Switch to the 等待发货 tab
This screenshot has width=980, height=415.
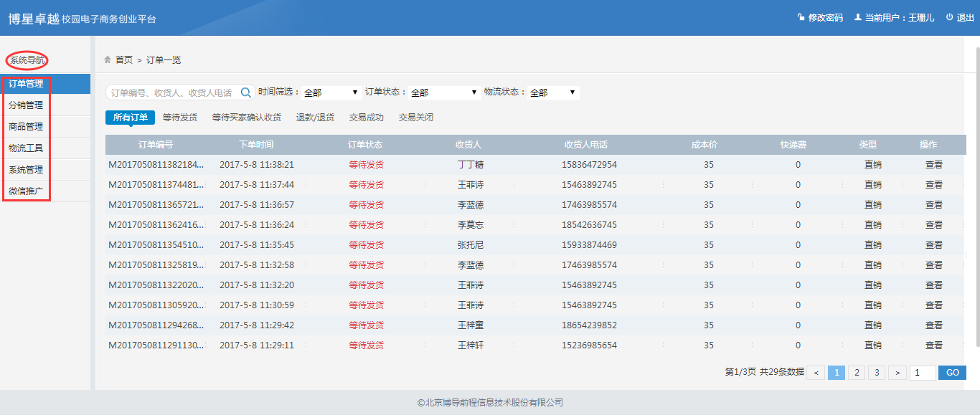179,118
